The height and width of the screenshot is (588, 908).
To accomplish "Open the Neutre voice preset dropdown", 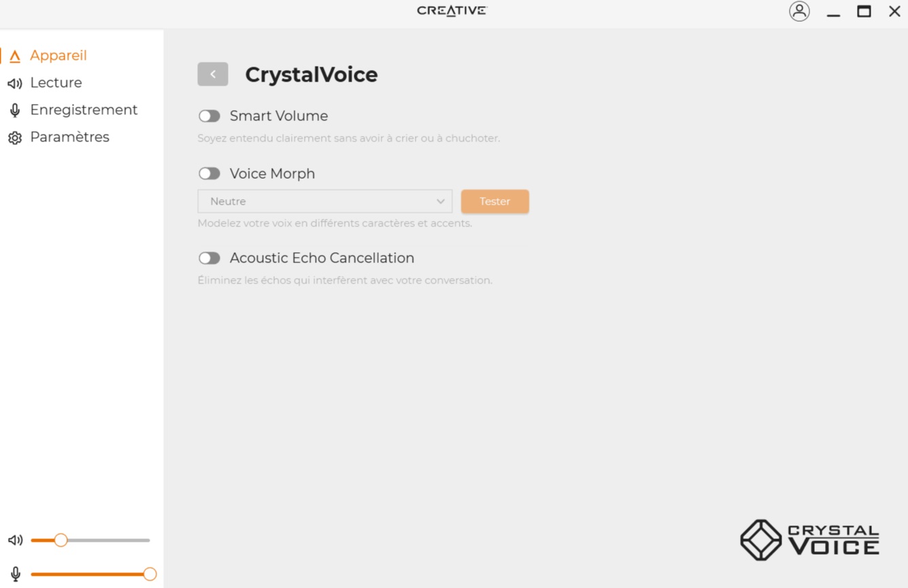I will [x=324, y=201].
